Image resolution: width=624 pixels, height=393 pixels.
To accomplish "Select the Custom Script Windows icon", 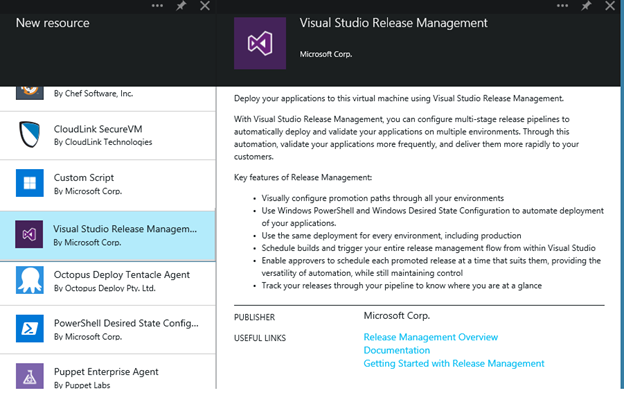I will (x=30, y=183).
